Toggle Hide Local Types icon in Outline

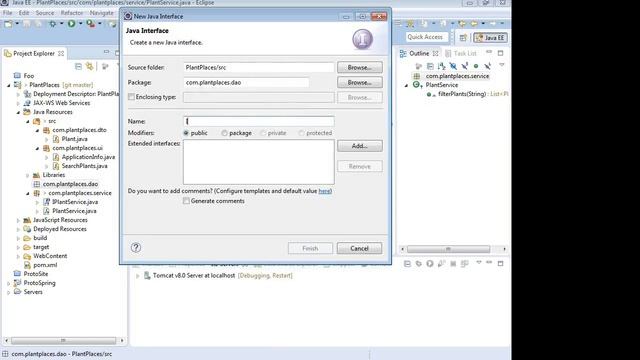pos(487,66)
